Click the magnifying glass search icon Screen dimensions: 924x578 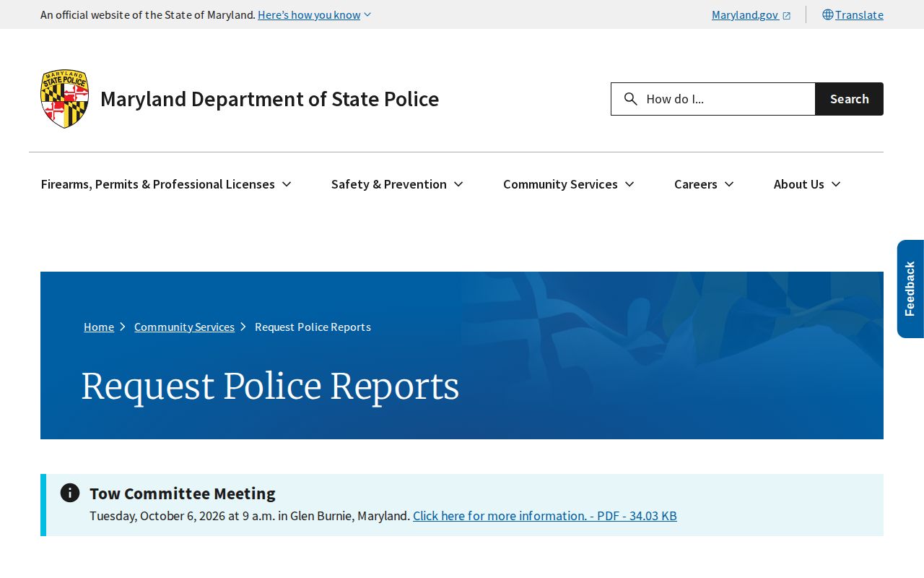630,99
